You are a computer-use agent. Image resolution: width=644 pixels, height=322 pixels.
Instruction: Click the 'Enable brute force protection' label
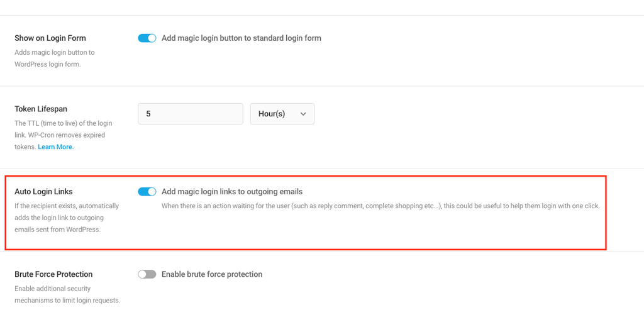[x=212, y=274]
